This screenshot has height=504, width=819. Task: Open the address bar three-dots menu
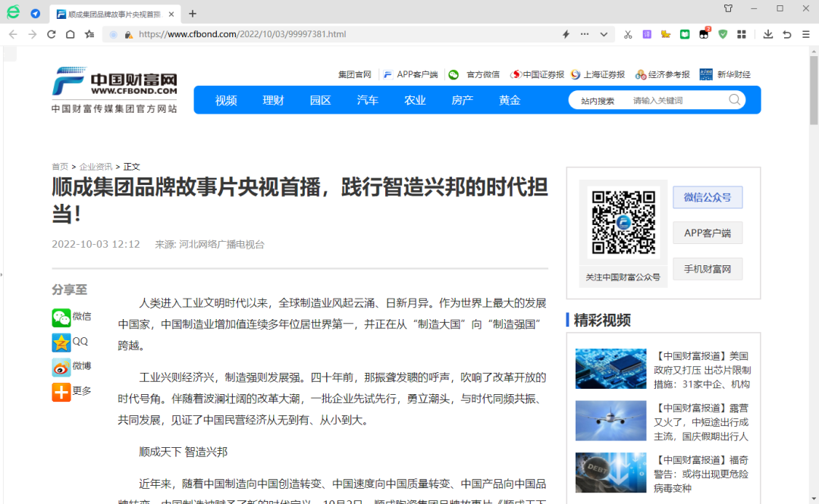pyautogui.click(x=584, y=34)
